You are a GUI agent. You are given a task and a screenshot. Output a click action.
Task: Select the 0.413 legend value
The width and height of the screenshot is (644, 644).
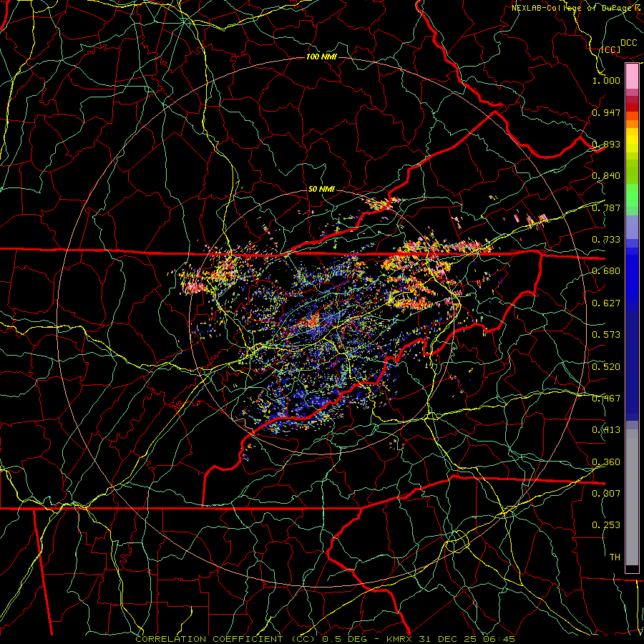pos(606,430)
